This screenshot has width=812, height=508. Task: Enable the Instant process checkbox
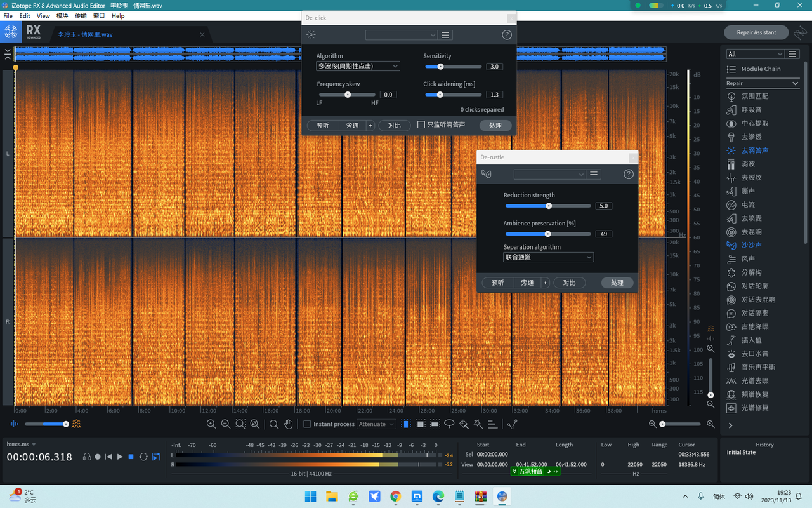[x=307, y=424]
